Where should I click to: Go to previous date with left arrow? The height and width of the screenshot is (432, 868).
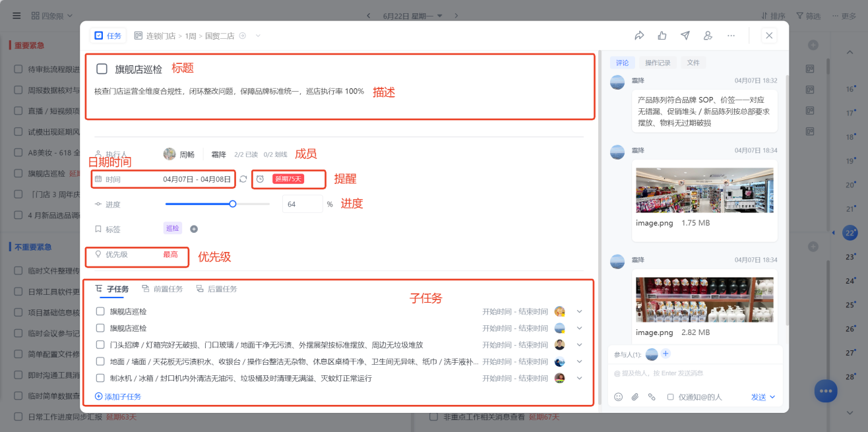tap(369, 15)
